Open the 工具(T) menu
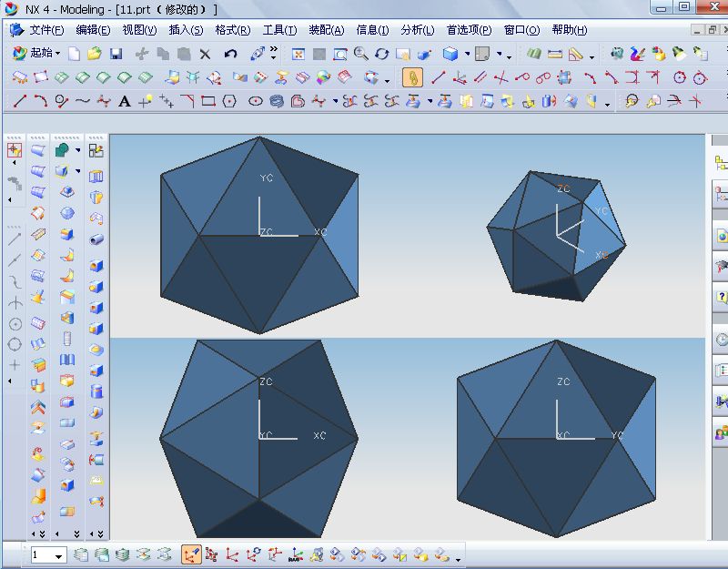 point(279,30)
